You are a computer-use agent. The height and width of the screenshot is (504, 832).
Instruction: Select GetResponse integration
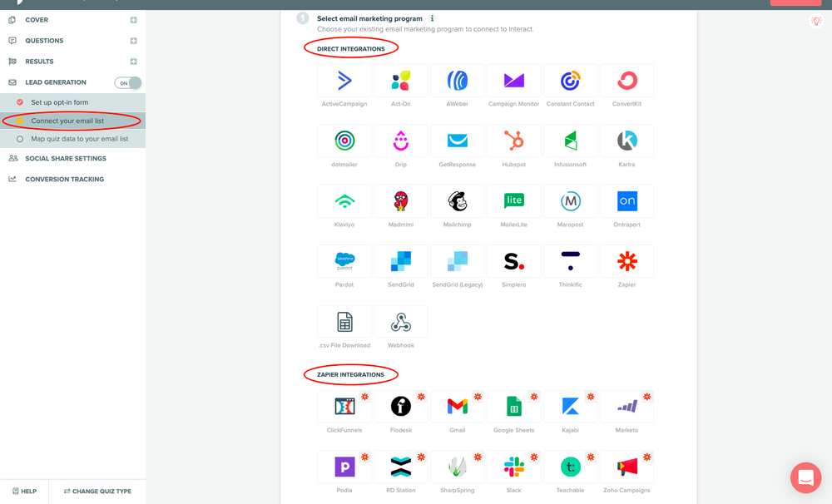(458, 141)
